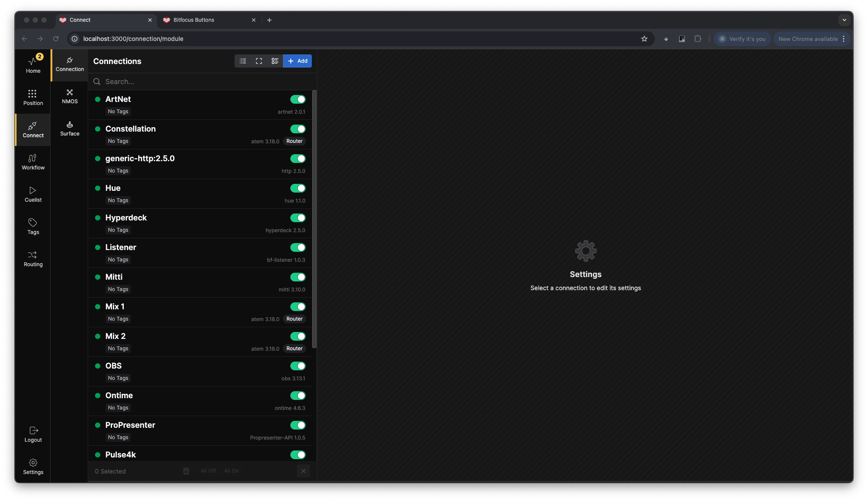The width and height of the screenshot is (868, 501).
Task: Switch to the detailed list view icon
Action: [275, 61]
